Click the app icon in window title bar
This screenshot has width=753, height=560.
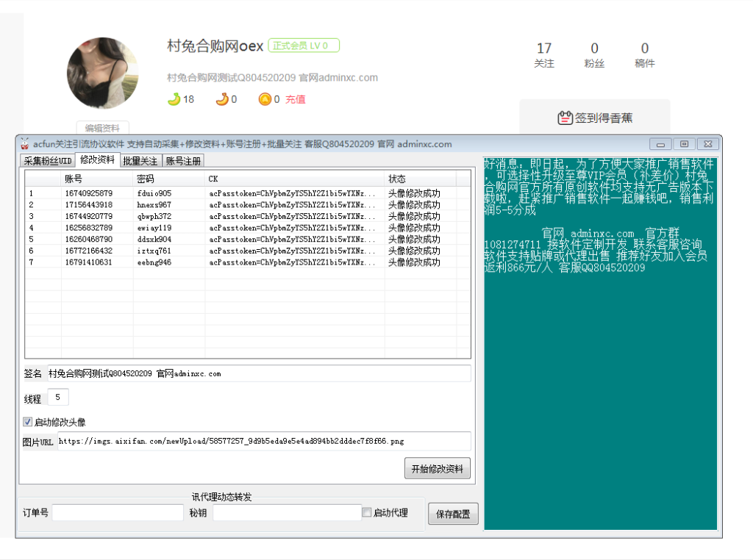click(x=24, y=144)
